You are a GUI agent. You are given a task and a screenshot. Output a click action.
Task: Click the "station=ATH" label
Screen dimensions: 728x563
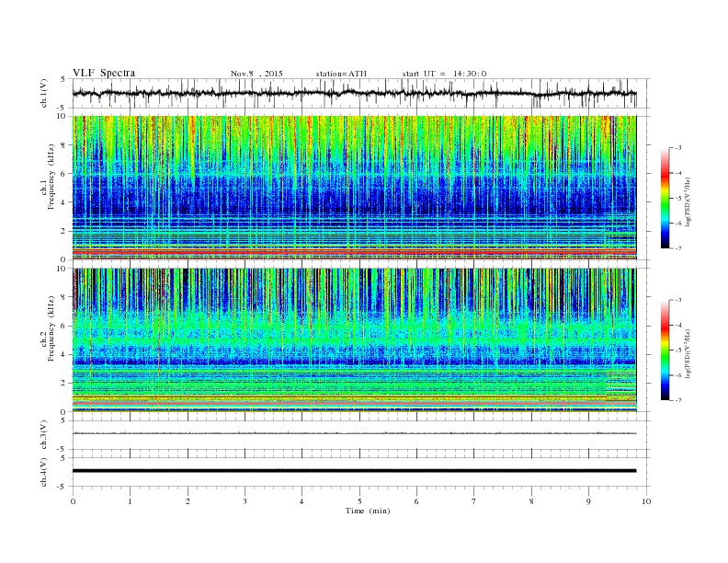pos(341,74)
